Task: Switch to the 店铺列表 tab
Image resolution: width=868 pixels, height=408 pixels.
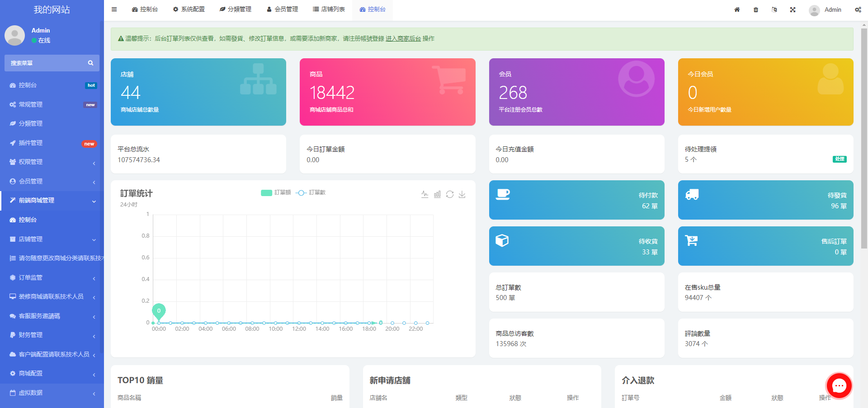Action: point(329,9)
